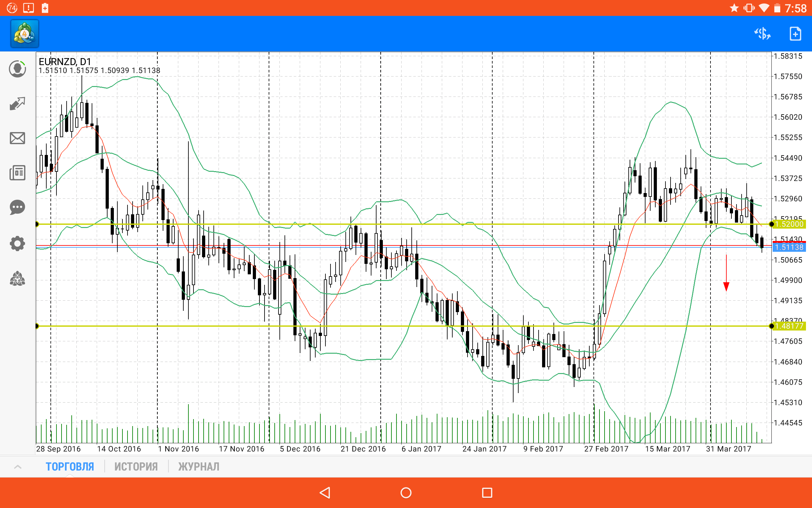Open the MetaTrader 4 app logo menu
This screenshot has width=812, height=508.
(x=24, y=34)
